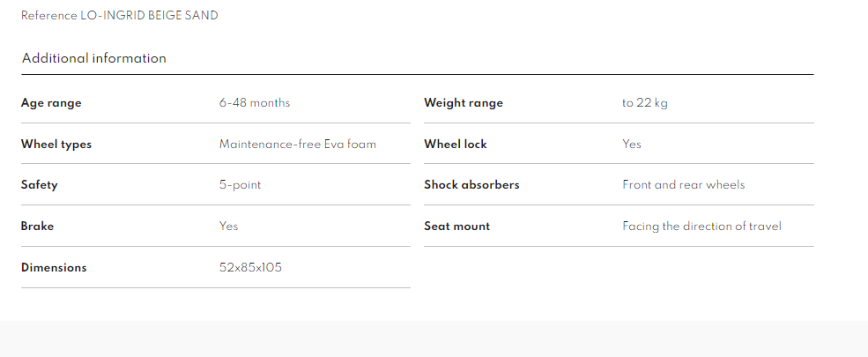The height and width of the screenshot is (357, 868).
Task: Click the Weight range label
Action: 464,102
